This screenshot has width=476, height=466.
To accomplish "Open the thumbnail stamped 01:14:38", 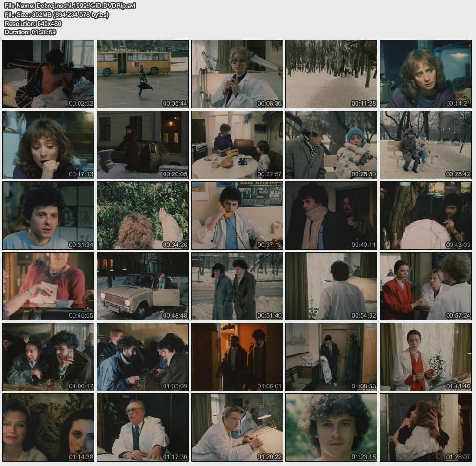I will tap(48, 428).
